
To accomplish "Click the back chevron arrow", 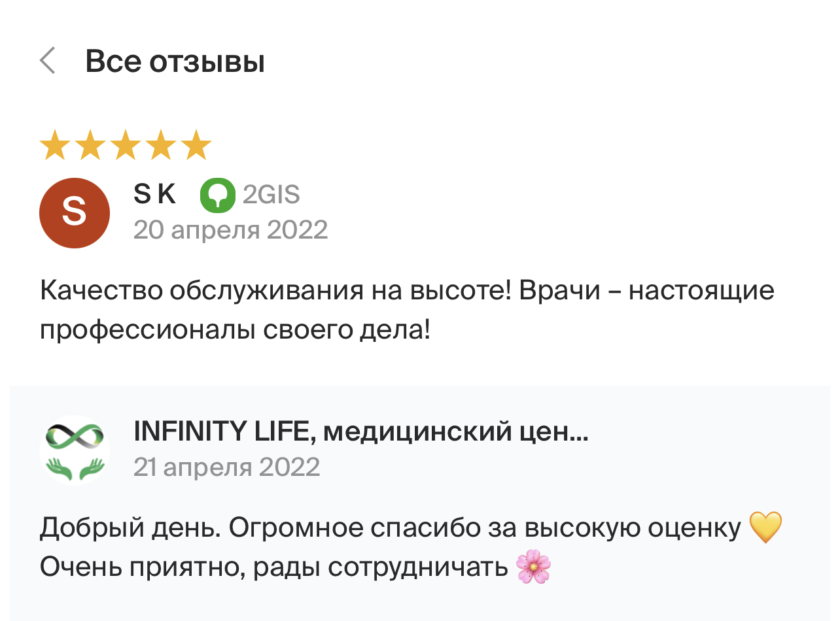I will pos(47,61).
